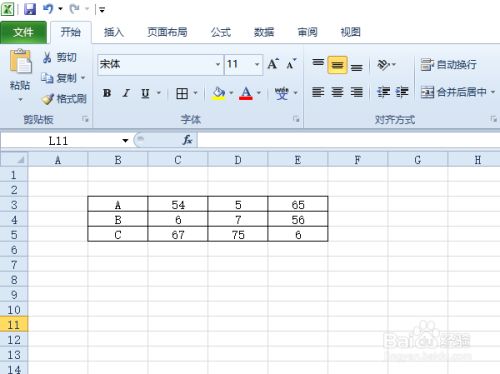Apply red font color with A icon
This screenshot has height=374, width=500.
point(246,93)
